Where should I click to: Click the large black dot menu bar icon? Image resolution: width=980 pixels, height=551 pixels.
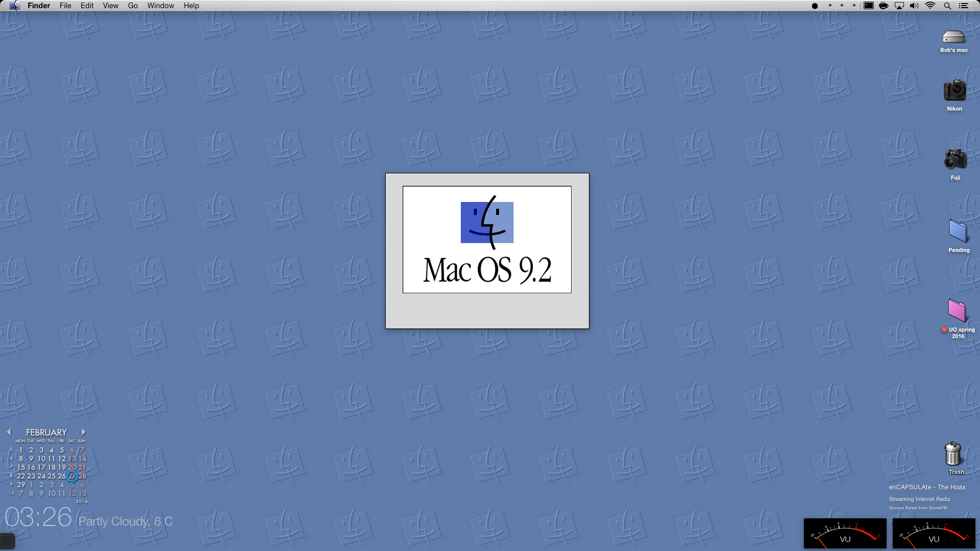pyautogui.click(x=815, y=6)
